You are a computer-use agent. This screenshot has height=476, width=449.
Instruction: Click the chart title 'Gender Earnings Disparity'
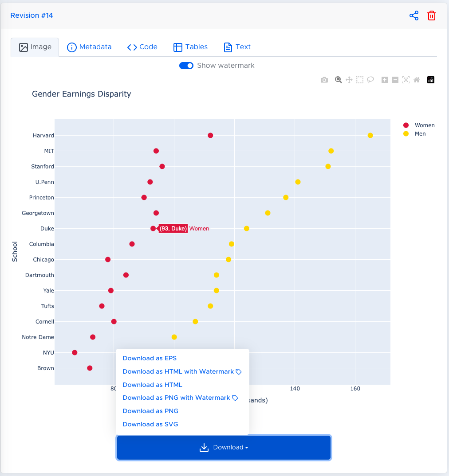[x=82, y=94]
